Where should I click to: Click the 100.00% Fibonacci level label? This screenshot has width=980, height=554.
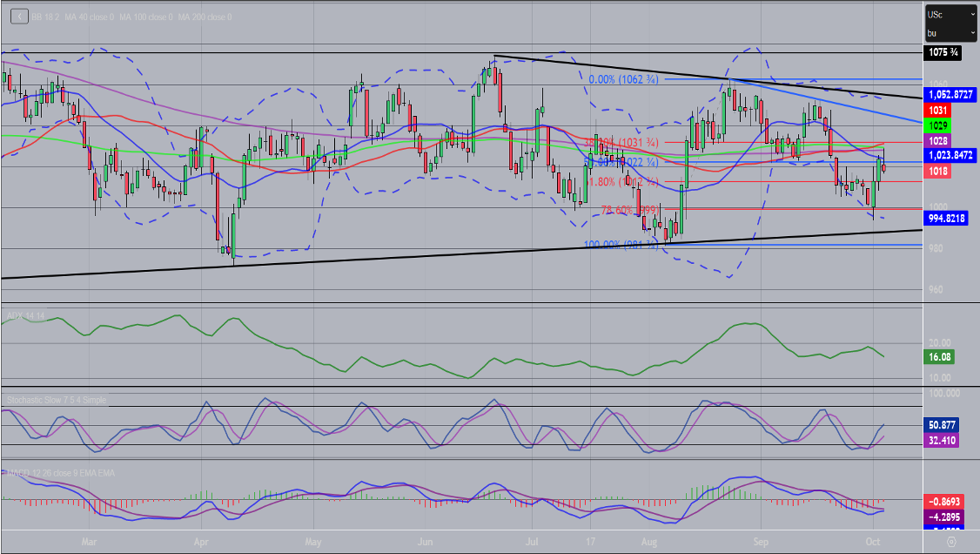[621, 245]
